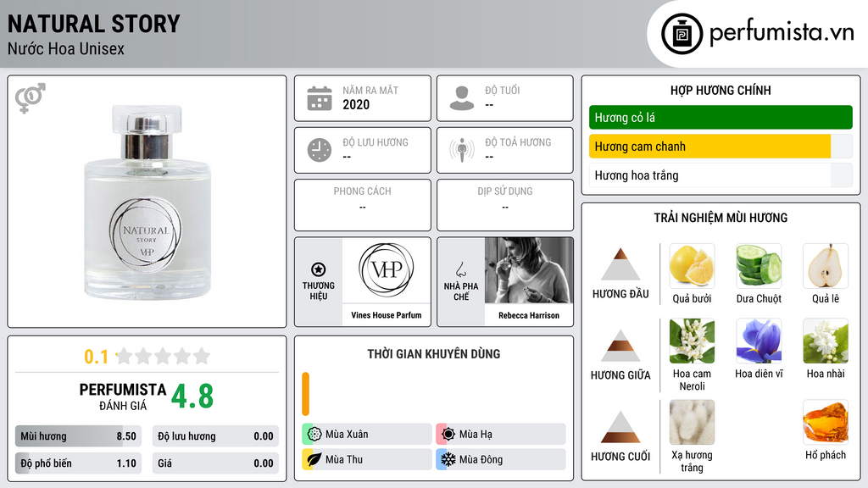Click the perfumista.vn site name
The image size is (868, 488).
click(x=782, y=33)
